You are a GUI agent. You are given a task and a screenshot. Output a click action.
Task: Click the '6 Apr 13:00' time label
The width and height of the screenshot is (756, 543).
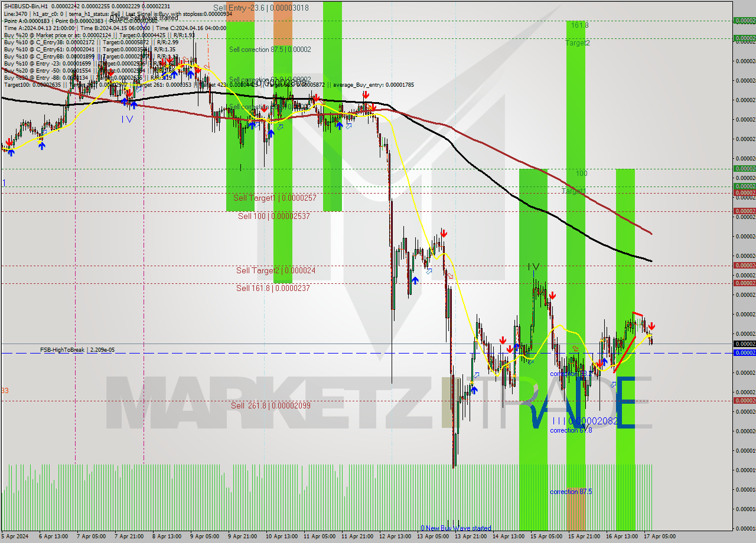point(54,537)
